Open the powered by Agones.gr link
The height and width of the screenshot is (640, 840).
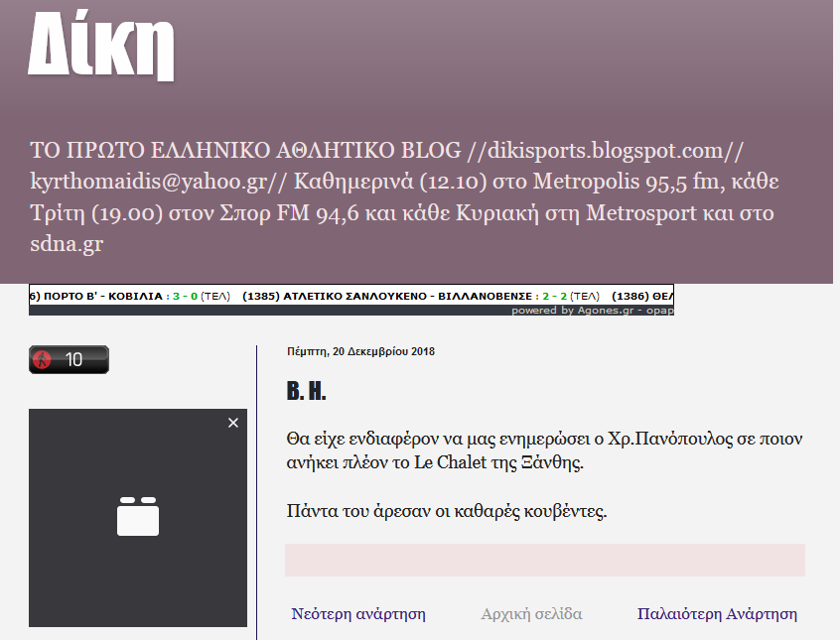tap(593, 311)
